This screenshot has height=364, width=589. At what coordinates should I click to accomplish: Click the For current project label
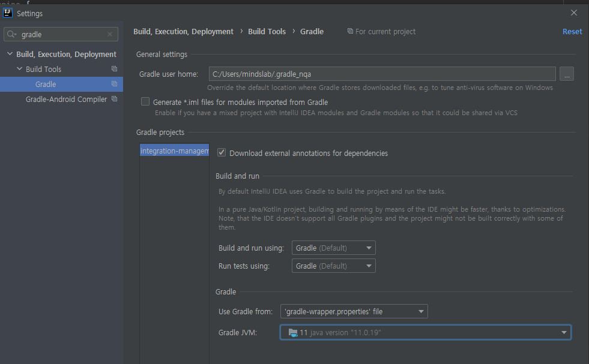(385, 32)
